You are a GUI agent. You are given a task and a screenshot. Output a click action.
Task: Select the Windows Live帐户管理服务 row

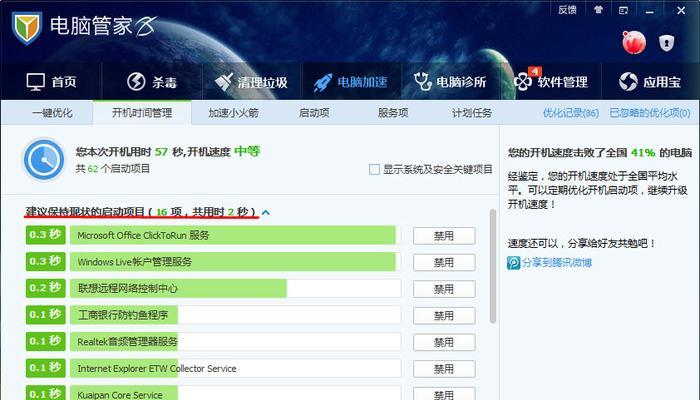235,262
